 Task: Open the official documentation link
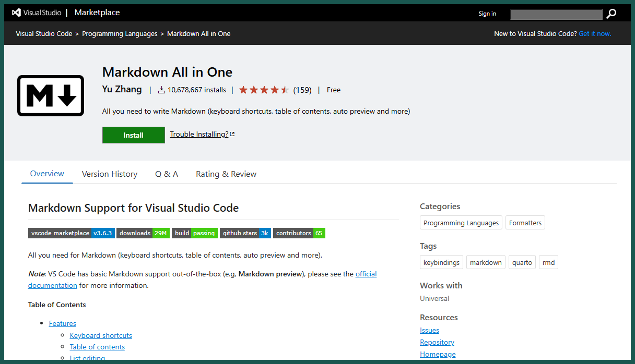pyautogui.click(x=366, y=274)
